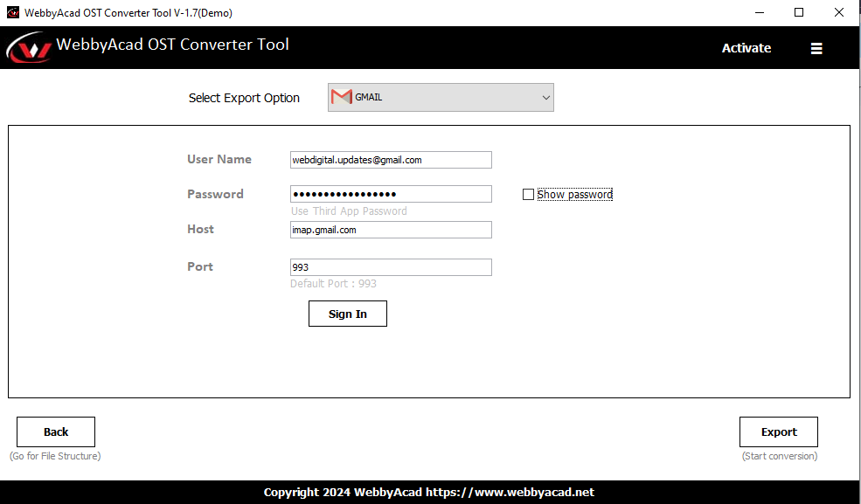Click the 'User Name' label

[x=219, y=159]
